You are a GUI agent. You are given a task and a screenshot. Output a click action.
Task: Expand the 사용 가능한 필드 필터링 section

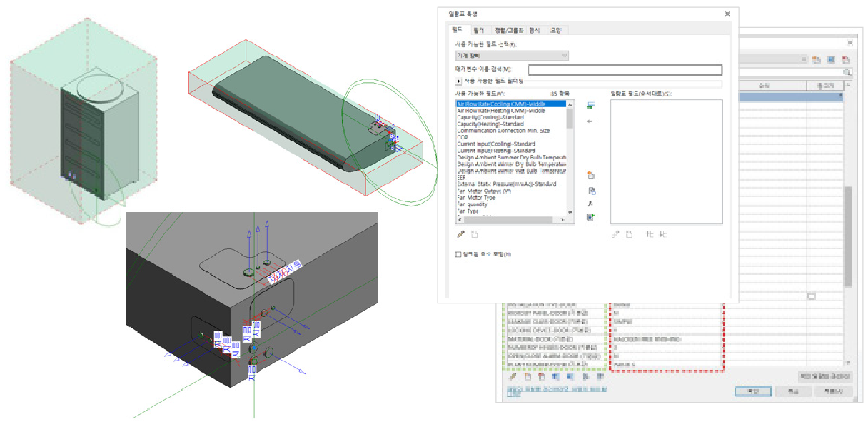click(459, 81)
